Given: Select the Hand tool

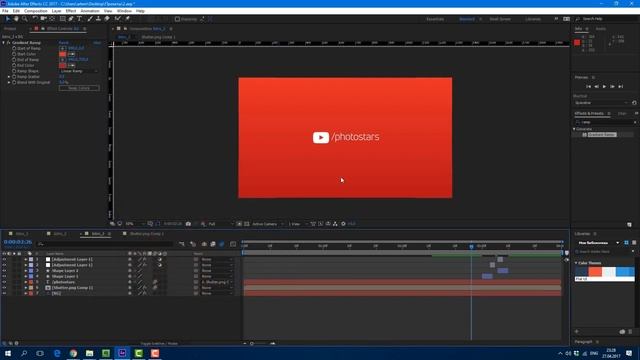Looking at the screenshot, I should (x=16, y=19).
